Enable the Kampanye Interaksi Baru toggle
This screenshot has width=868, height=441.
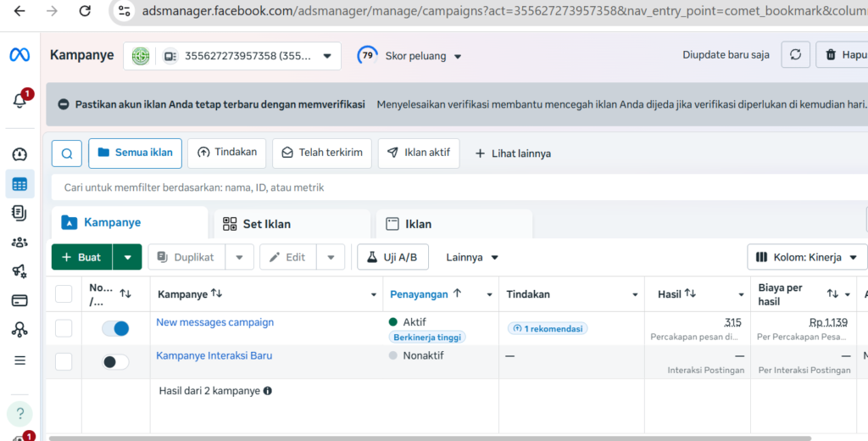click(x=115, y=362)
